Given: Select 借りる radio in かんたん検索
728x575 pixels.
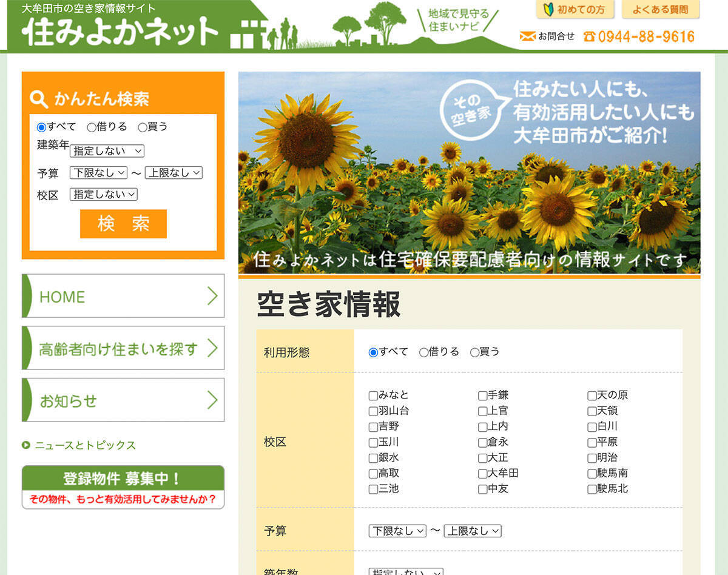Looking at the screenshot, I should [x=92, y=127].
